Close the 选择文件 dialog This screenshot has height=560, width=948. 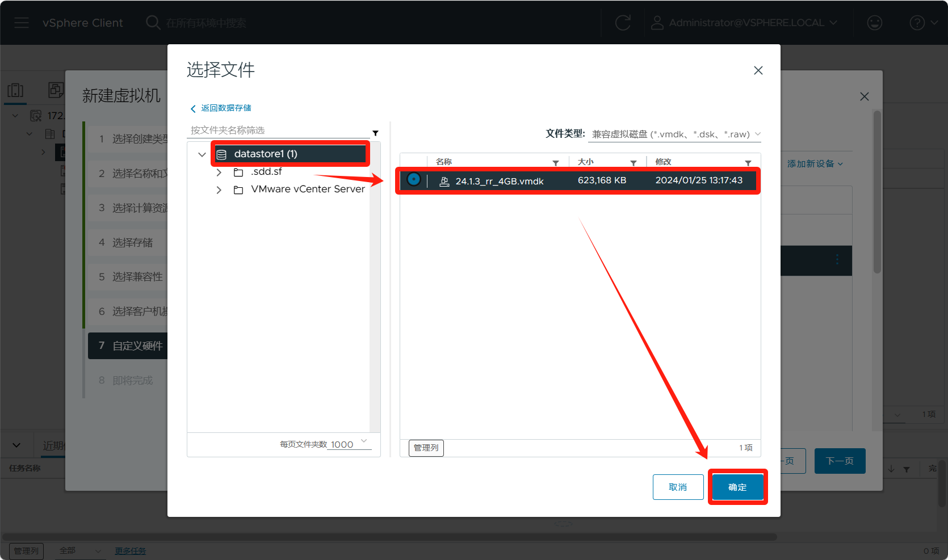click(758, 70)
